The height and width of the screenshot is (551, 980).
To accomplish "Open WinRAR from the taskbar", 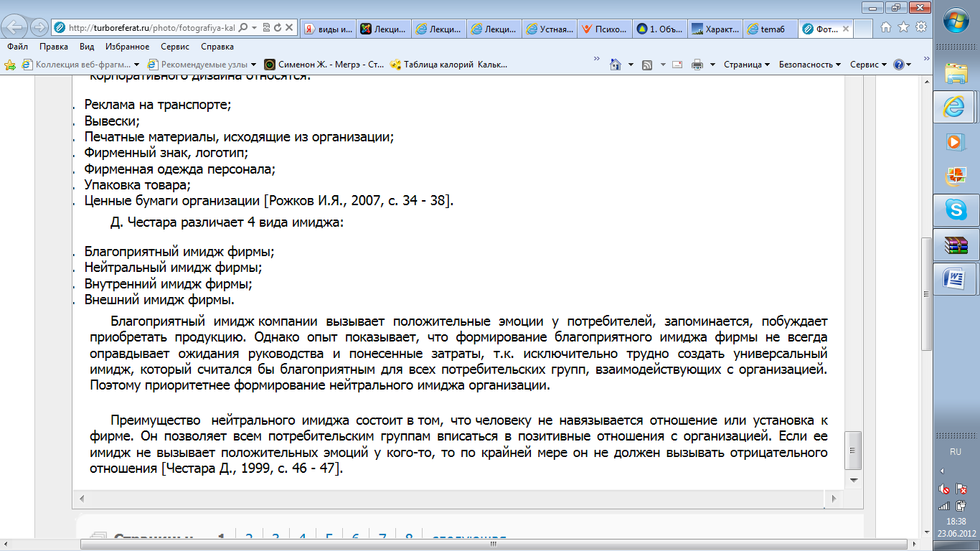I will click(956, 245).
